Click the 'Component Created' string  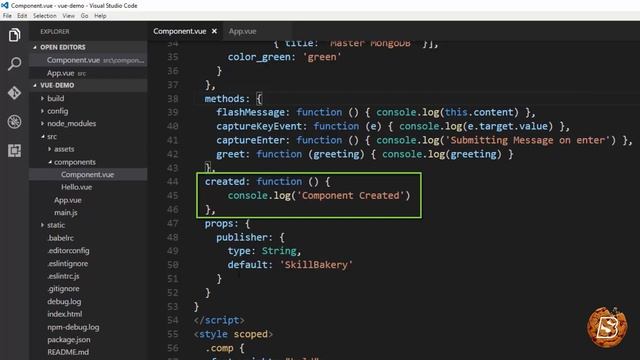(x=351, y=196)
